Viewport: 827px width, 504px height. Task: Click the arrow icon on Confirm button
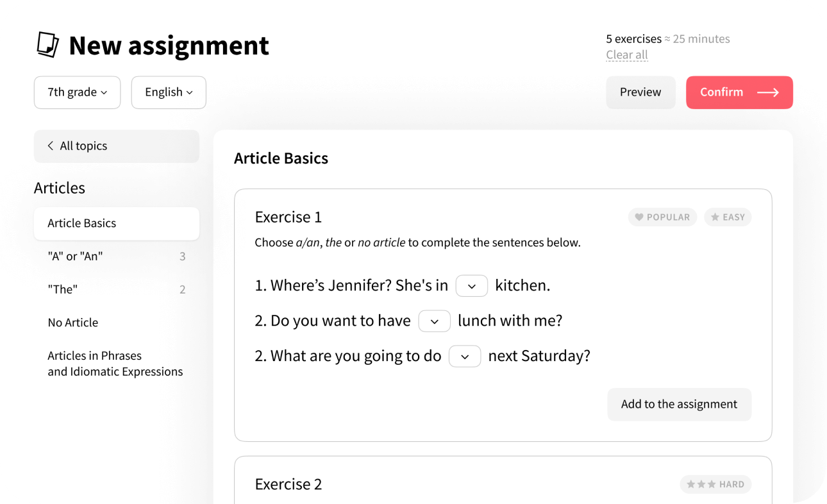point(767,92)
